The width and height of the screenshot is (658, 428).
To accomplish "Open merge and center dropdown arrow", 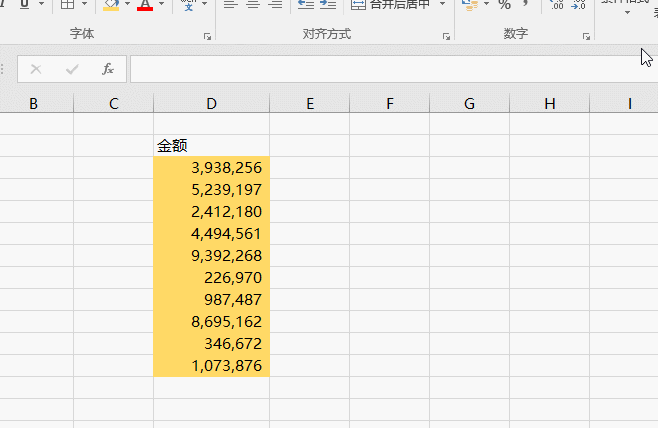I will tap(442, 4).
